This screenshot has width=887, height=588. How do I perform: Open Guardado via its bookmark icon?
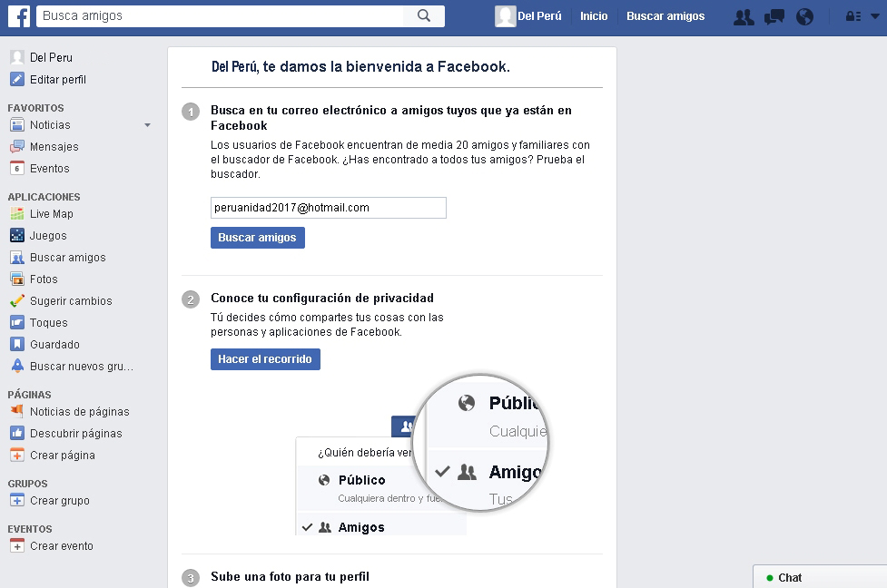pyautogui.click(x=15, y=344)
